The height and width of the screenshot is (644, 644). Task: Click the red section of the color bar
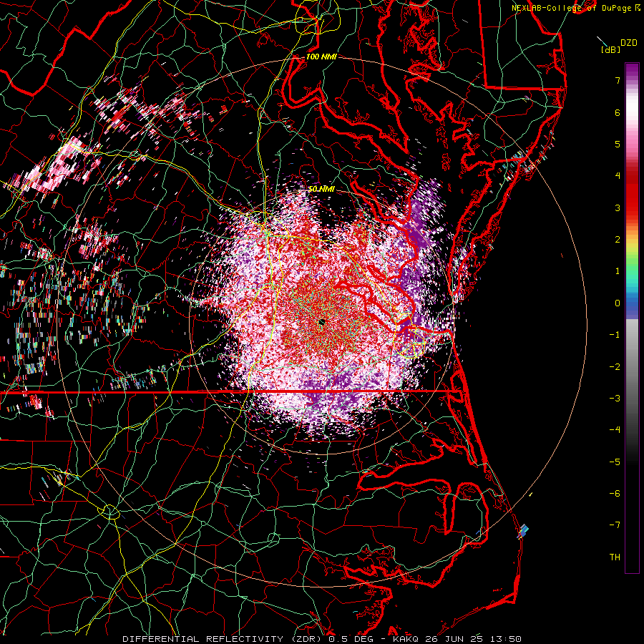click(632, 193)
